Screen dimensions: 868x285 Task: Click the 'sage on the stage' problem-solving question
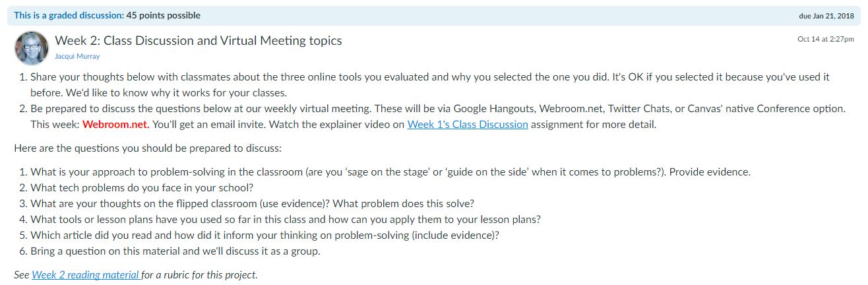[x=390, y=172]
